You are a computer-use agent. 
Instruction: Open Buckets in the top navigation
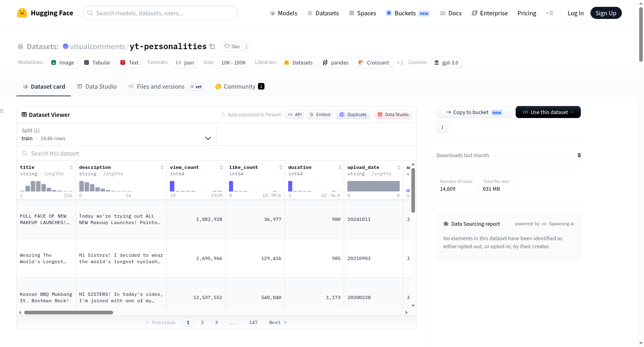click(x=408, y=13)
